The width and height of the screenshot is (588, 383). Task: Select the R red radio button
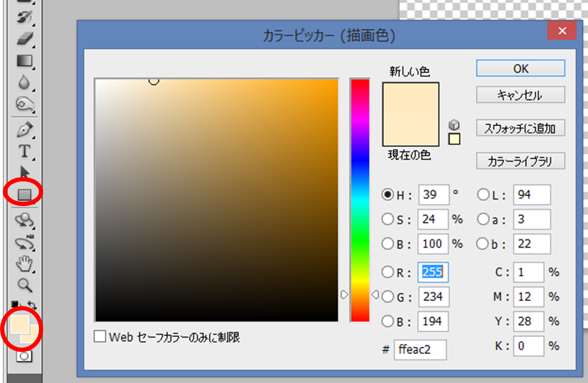click(388, 271)
